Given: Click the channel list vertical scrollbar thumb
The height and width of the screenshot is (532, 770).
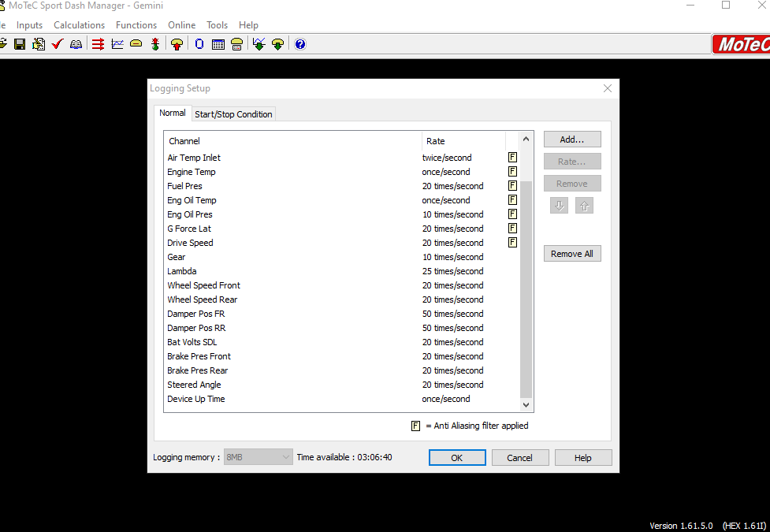Looking at the screenshot, I should point(526,288).
